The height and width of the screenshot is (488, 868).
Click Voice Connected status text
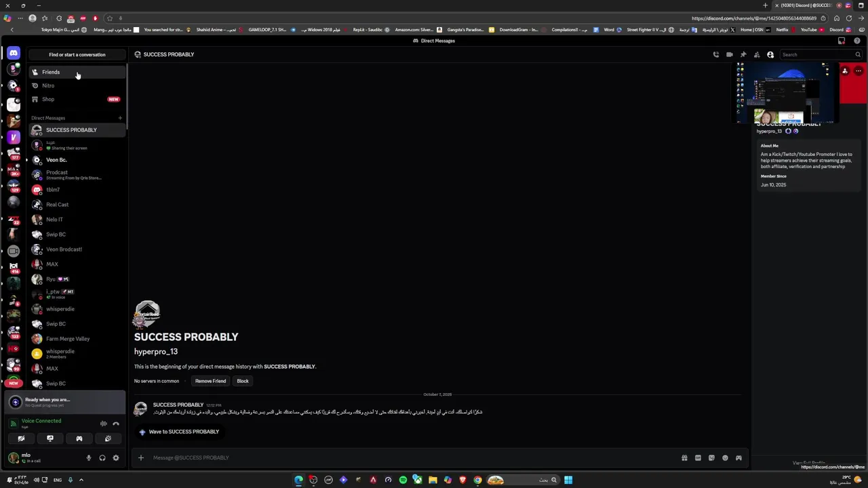[41, 421]
